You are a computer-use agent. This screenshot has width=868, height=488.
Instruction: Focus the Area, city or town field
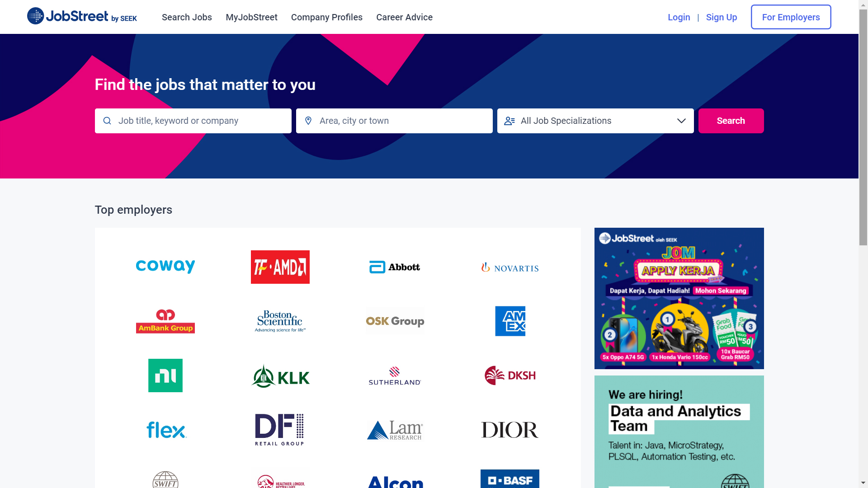pyautogui.click(x=394, y=121)
